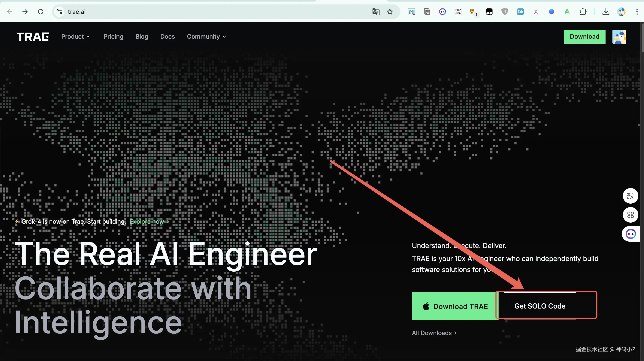Screen dimensions: 644x361
Task: Open the site information icon beside URL
Action: [x=59, y=12]
